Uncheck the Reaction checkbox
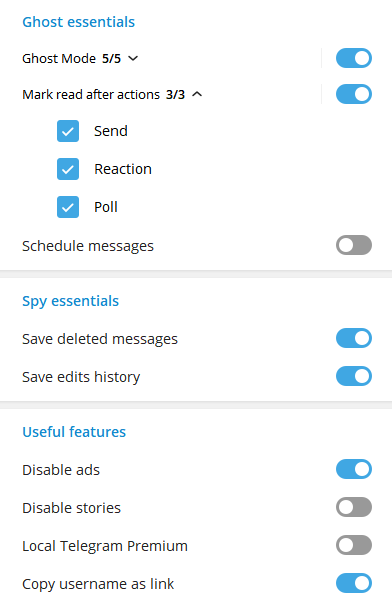 68,169
